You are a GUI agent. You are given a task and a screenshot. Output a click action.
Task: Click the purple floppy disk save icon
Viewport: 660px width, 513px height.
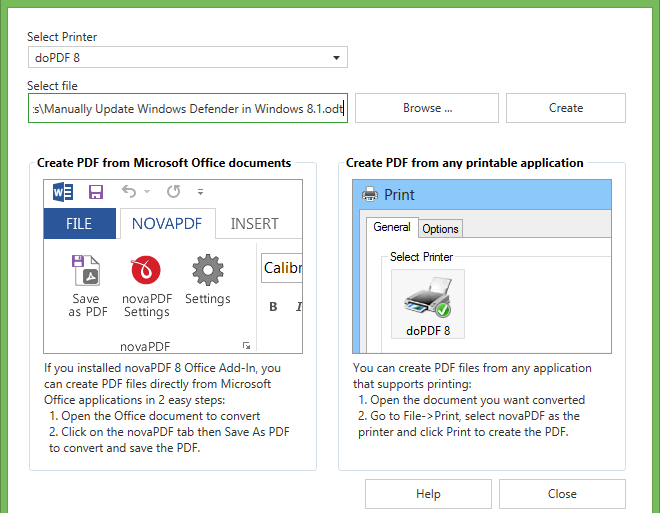click(x=96, y=191)
